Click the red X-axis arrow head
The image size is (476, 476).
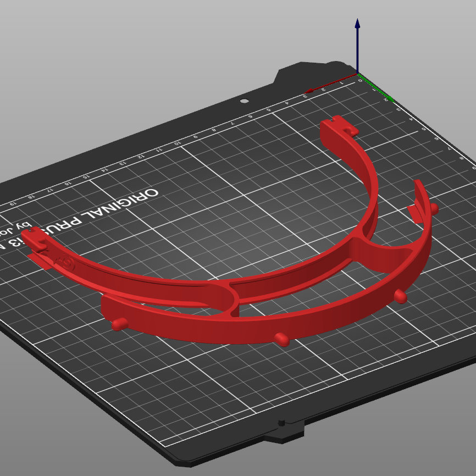[x=309, y=91]
